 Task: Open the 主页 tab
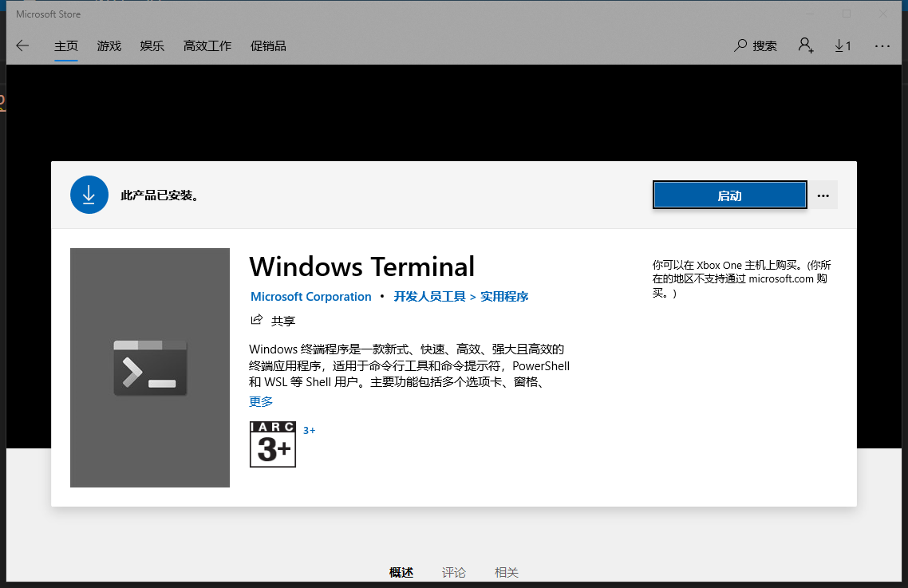click(x=66, y=45)
